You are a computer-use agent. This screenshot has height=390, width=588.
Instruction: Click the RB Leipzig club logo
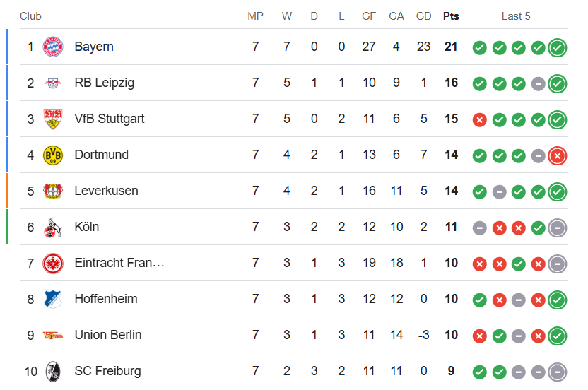tap(53, 83)
